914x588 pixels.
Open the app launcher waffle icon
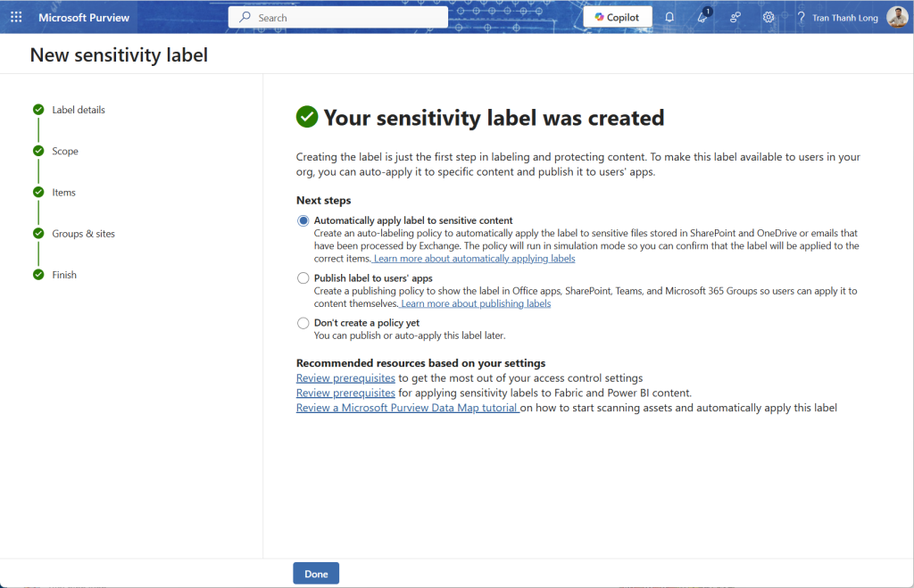coord(16,17)
